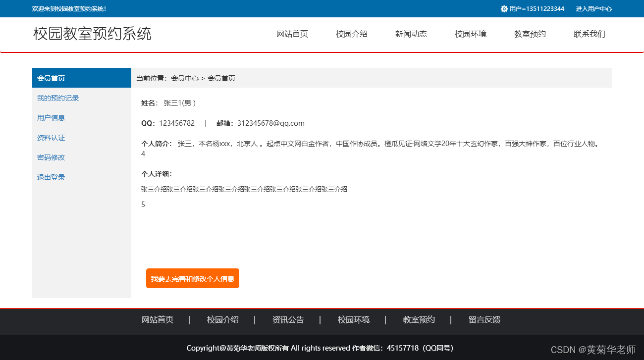Image resolution: width=644 pixels, height=360 pixels.
Task: Open the 校园环境 page from navigation
Action: 470,34
